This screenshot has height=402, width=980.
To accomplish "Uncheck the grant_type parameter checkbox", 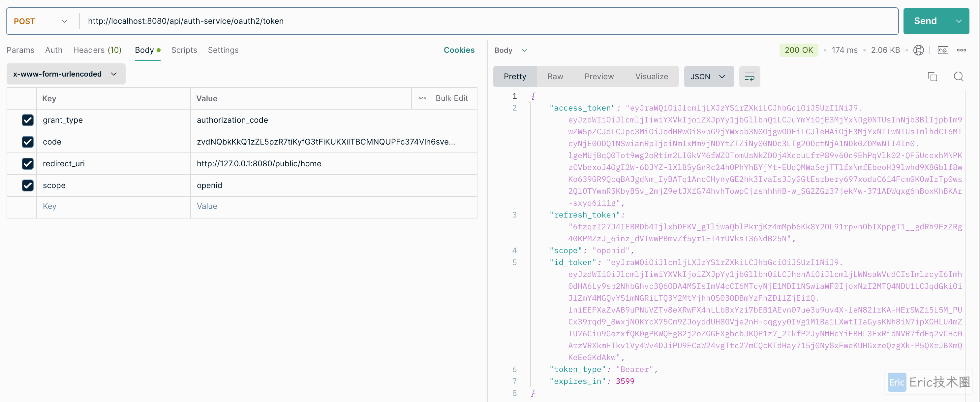I will [27, 120].
